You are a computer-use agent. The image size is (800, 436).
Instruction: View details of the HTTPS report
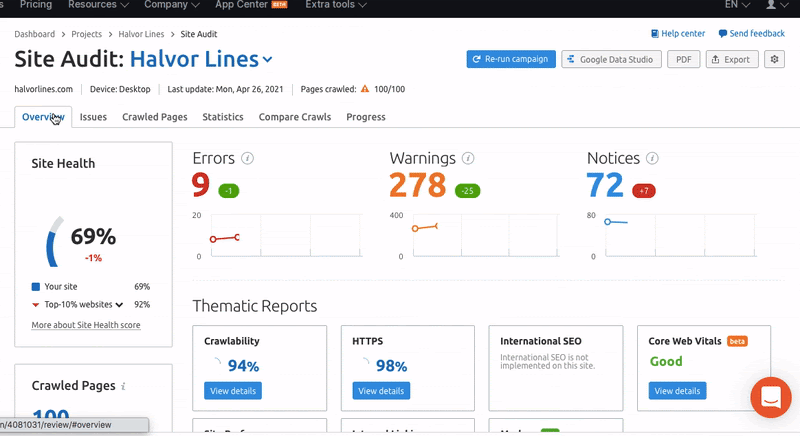pyautogui.click(x=380, y=391)
